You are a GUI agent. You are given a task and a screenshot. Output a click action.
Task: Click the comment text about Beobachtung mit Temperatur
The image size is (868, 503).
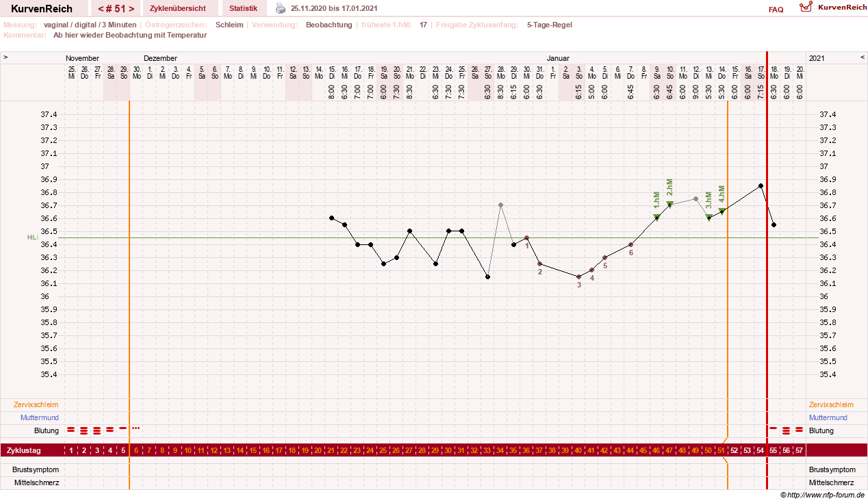pyautogui.click(x=130, y=35)
